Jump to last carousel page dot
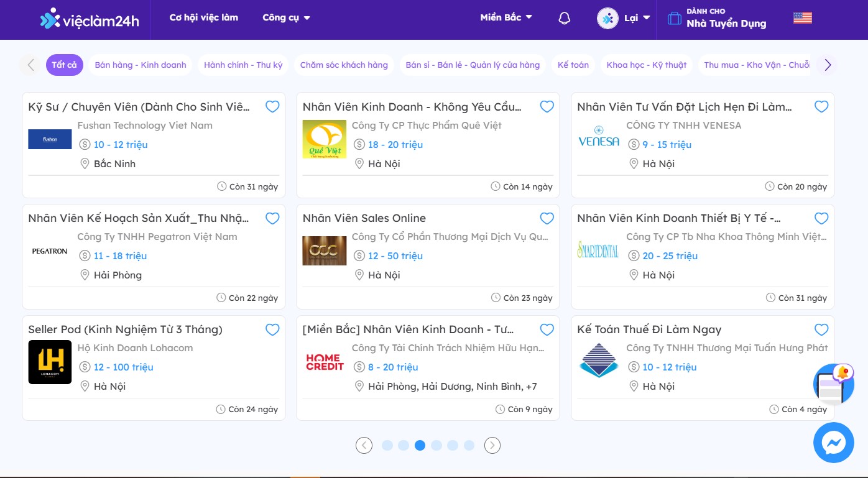Viewport: 868px width, 478px height. [469, 445]
